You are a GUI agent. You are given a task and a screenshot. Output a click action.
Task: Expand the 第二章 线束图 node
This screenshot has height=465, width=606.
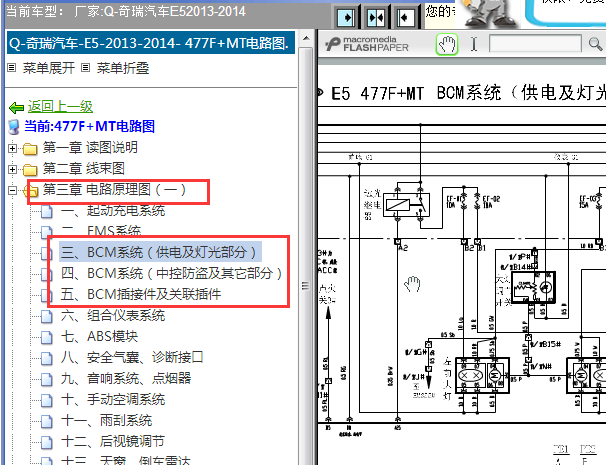pyautogui.click(x=12, y=169)
